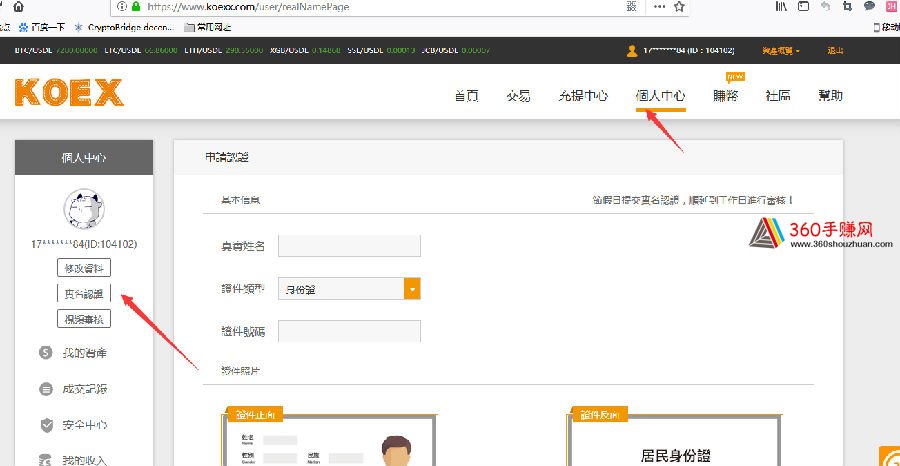Open the 幫助 navigation item
Viewport: 900px width, 466px height.
point(831,96)
